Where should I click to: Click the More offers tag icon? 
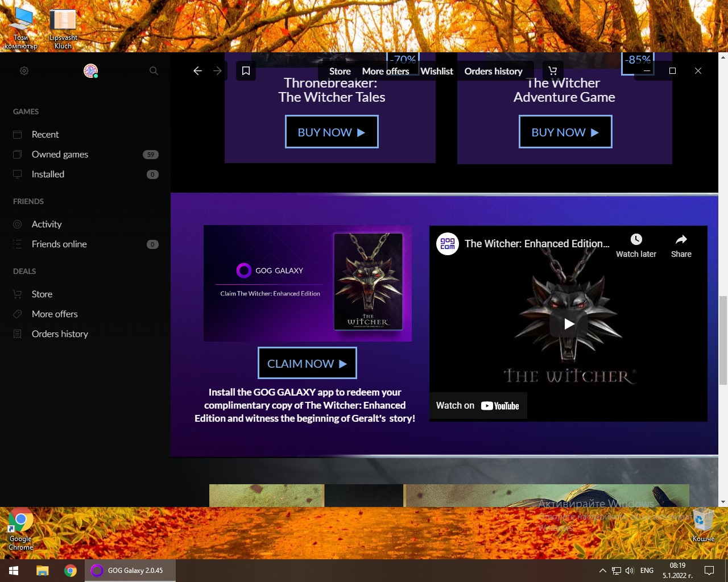coord(18,314)
